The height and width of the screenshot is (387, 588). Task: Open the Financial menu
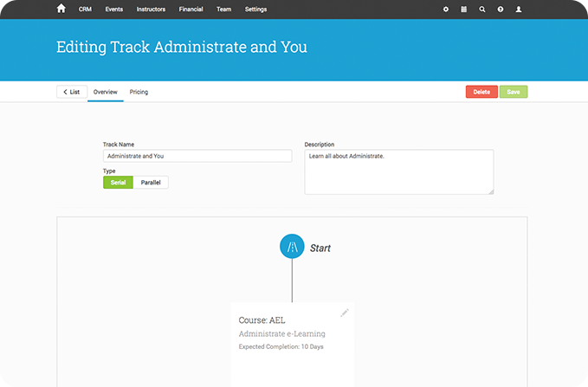[191, 10]
